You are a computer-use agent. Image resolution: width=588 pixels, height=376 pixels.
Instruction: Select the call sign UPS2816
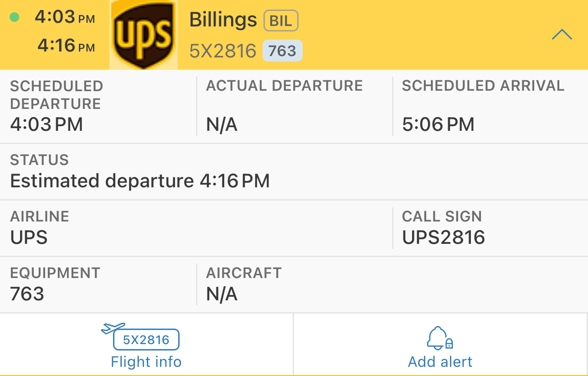[x=443, y=237]
